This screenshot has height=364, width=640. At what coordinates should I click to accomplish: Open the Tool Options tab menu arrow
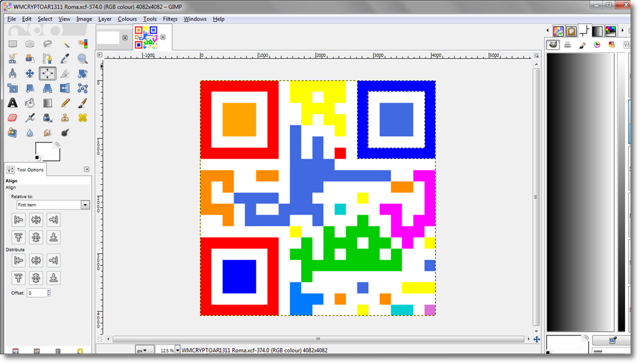click(x=87, y=169)
